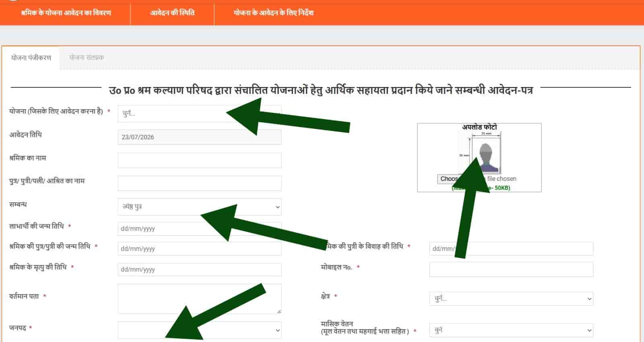Click the श्रमिक का नाम label
The image size is (644, 342).
(27, 158)
